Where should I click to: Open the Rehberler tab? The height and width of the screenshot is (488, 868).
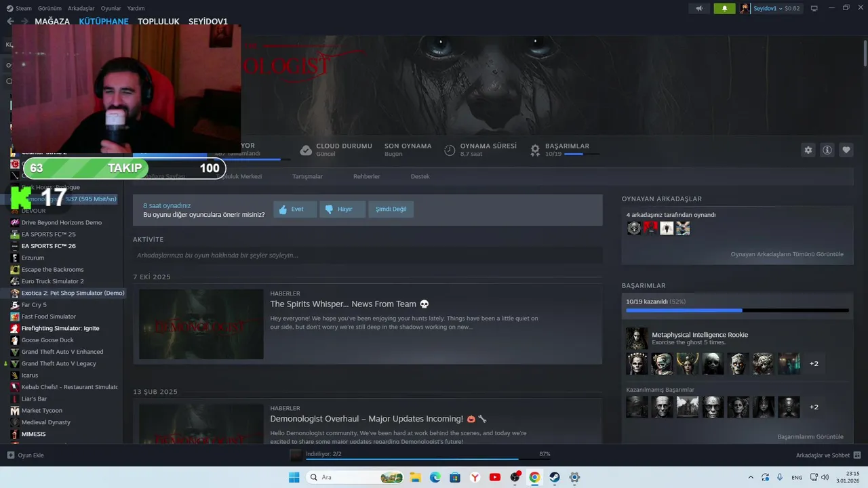(366, 176)
